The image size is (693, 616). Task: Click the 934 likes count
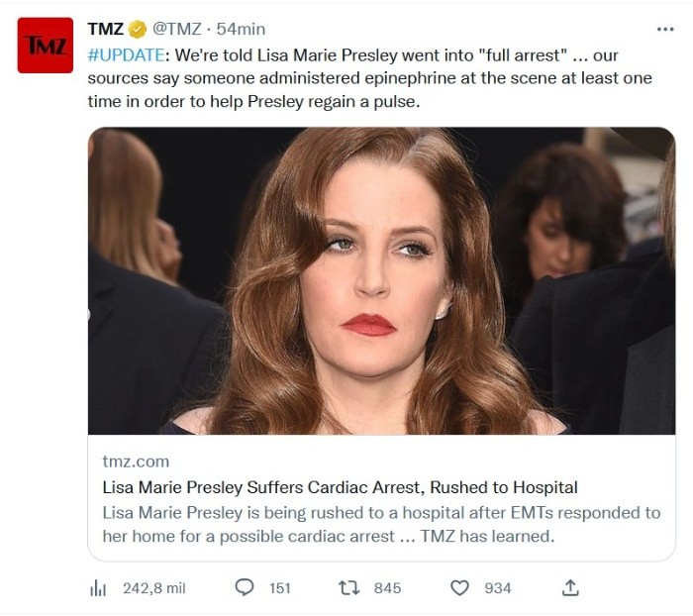coord(497,588)
